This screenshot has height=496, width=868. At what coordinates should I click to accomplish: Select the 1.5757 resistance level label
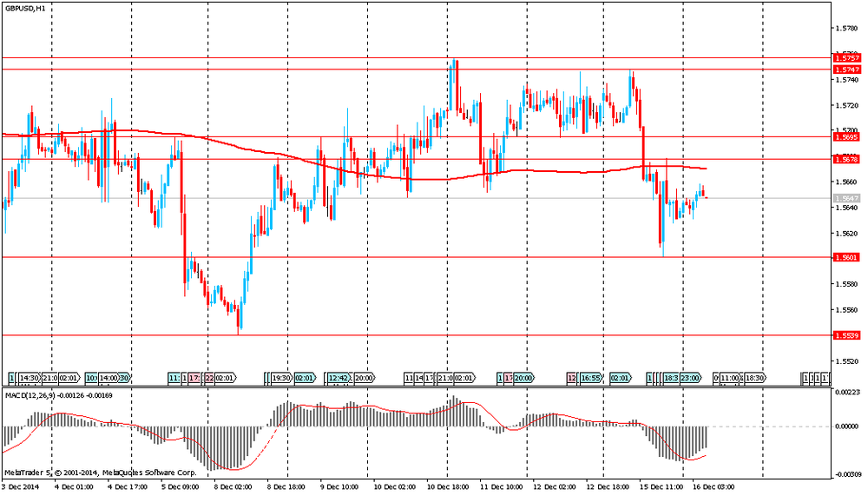pos(845,58)
